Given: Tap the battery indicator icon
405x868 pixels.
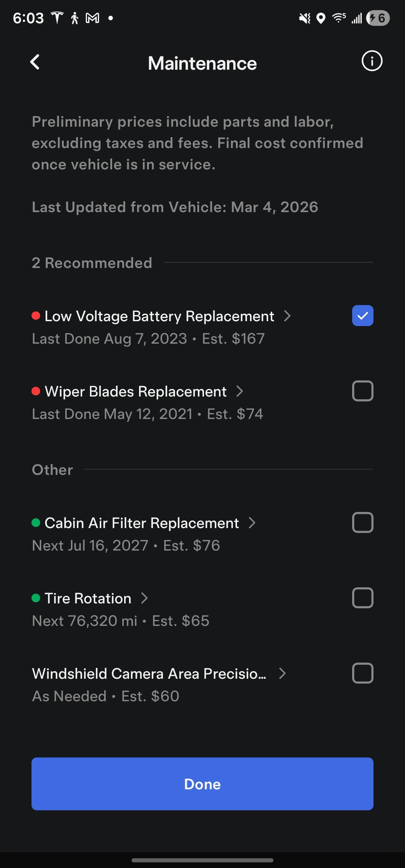Looking at the screenshot, I should (378, 18).
